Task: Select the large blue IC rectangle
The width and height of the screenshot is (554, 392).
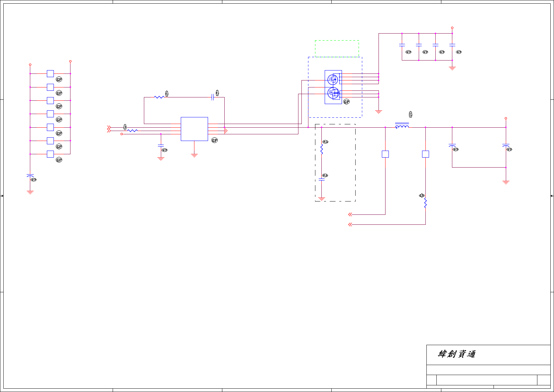Action: tap(194, 129)
